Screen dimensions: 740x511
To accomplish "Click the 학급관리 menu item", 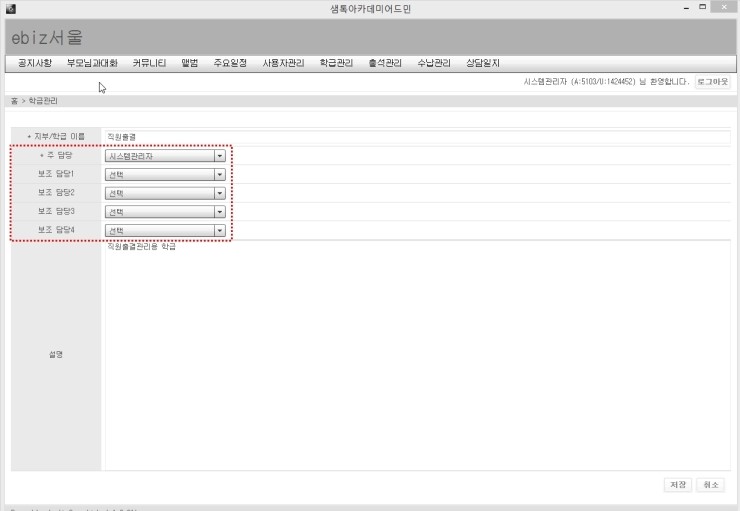I will coord(336,63).
